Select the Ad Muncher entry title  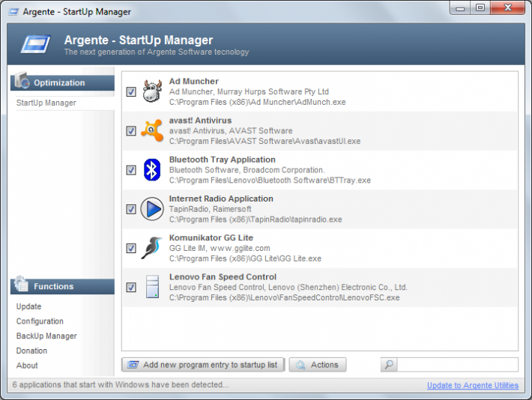194,82
